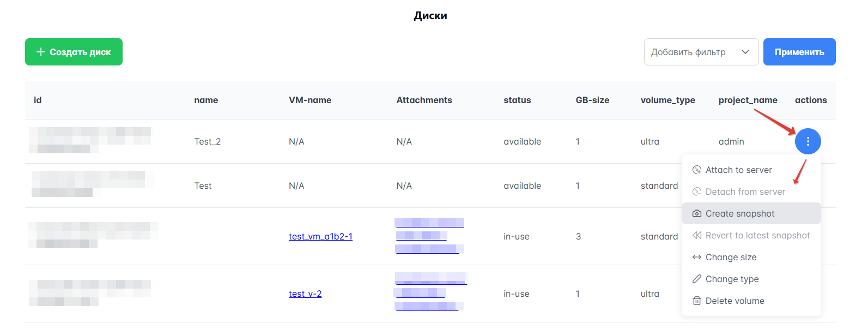Click the GB-size column header
Viewport: 868px width, 329px height.
(592, 100)
